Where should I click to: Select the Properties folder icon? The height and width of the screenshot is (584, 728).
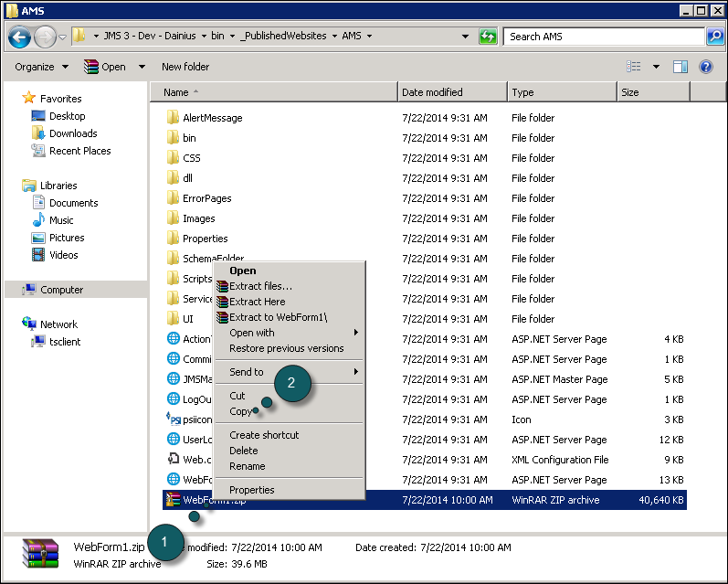173,239
